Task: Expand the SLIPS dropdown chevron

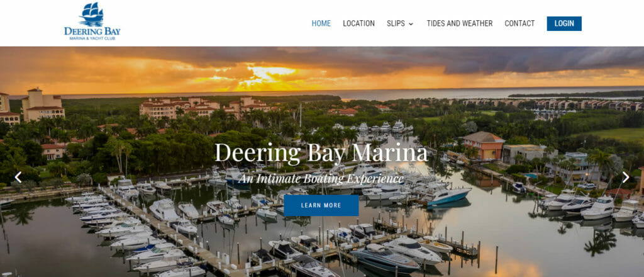Action: click(411, 24)
